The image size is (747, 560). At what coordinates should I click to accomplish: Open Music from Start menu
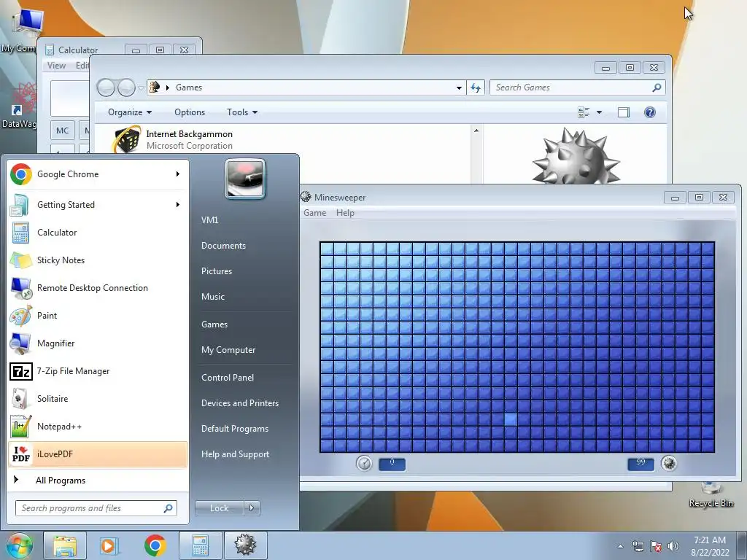pyautogui.click(x=212, y=297)
